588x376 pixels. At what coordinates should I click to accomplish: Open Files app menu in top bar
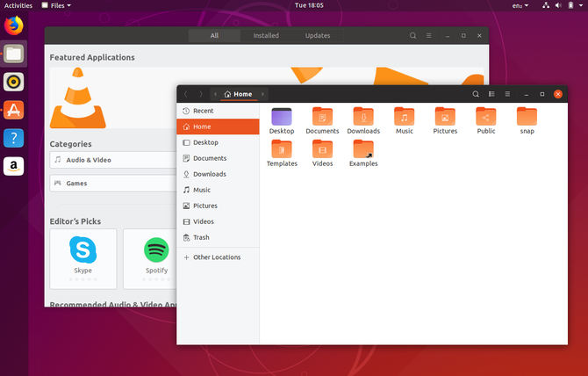(56, 5)
